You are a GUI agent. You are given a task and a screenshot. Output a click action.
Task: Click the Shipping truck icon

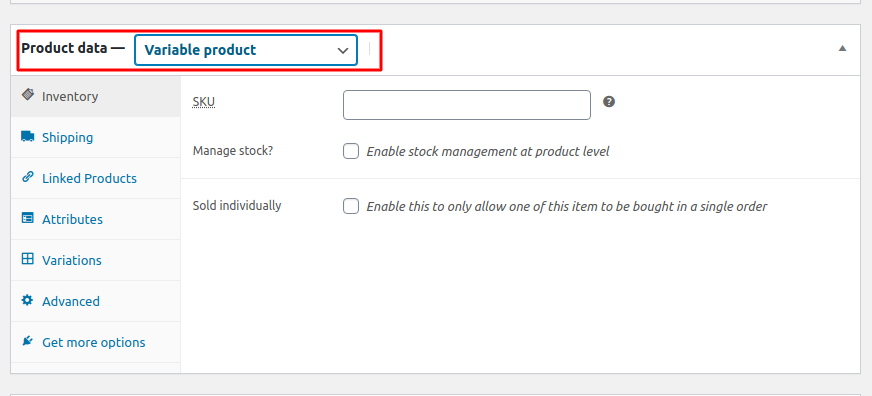click(x=27, y=136)
